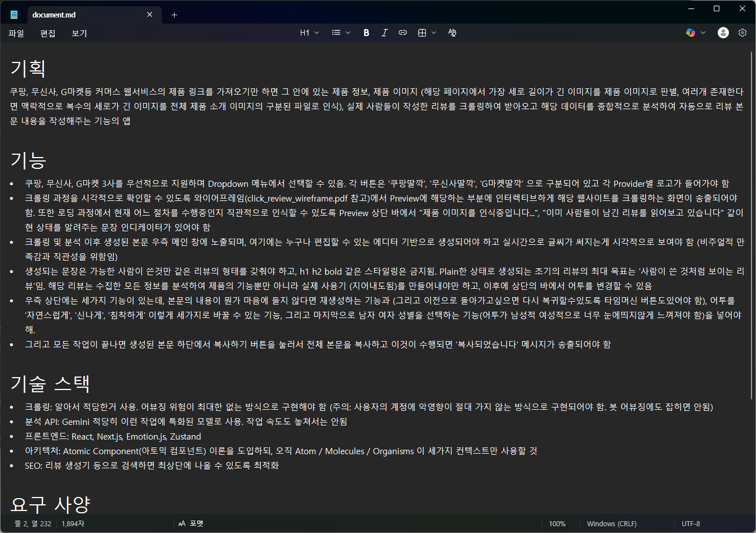Image resolution: width=756 pixels, height=533 pixels.
Task: Add a new tab with the plus button
Action: tap(174, 15)
